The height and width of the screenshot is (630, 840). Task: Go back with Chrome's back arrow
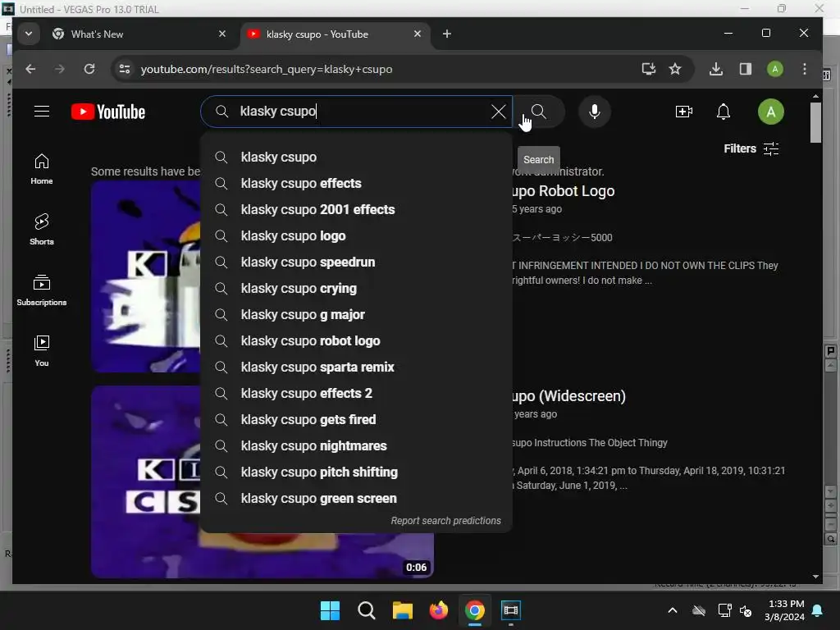(x=30, y=69)
